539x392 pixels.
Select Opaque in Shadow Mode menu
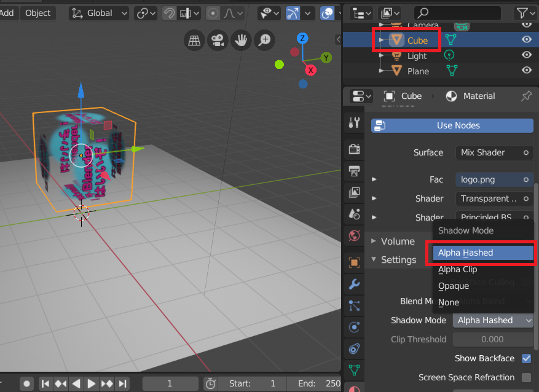[x=483, y=286]
